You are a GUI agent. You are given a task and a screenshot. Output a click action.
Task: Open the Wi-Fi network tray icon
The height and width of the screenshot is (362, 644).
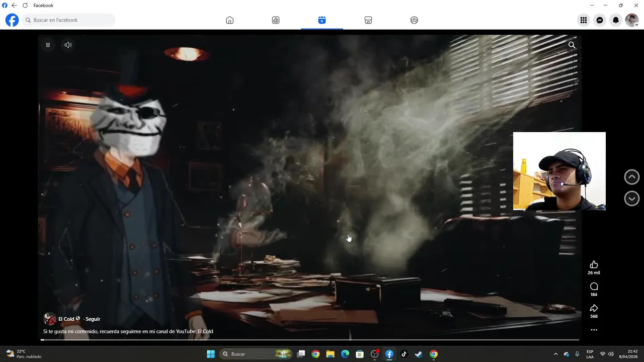(x=603, y=354)
